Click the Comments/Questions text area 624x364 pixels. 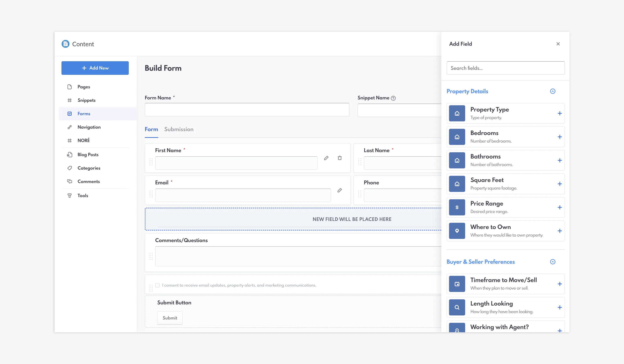[x=298, y=256]
